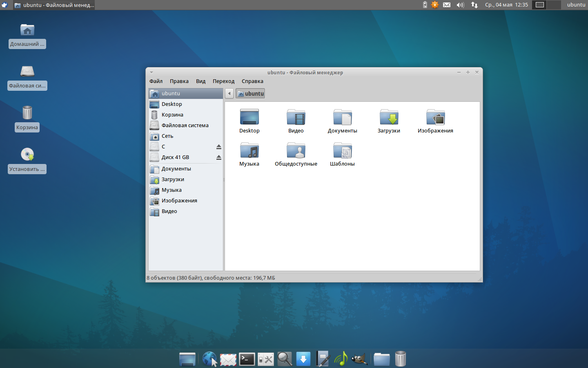
Task: Select Сеть in the sidebar
Action: click(167, 136)
